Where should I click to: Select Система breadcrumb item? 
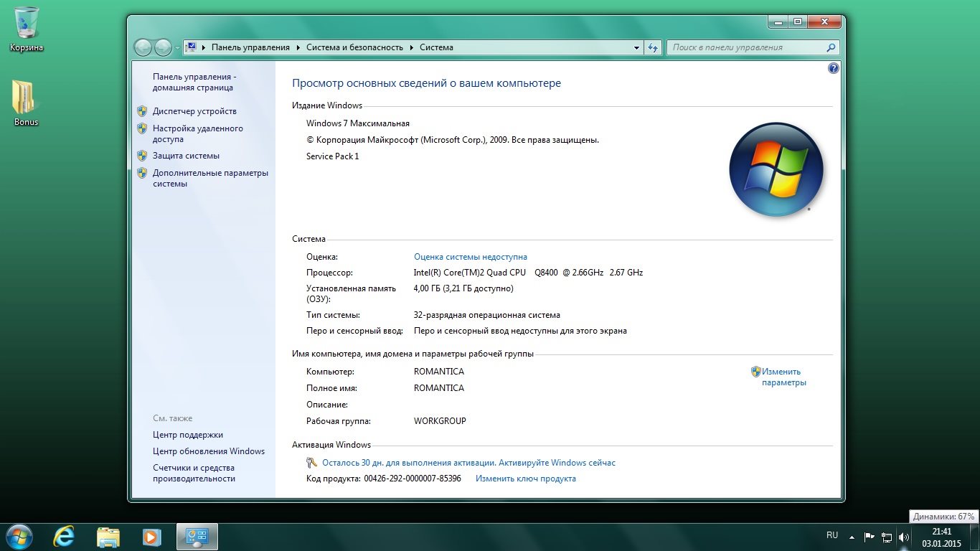click(436, 47)
